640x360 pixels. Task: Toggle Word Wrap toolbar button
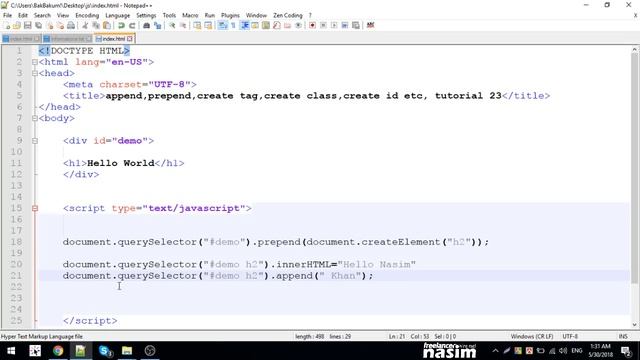click(x=222, y=25)
